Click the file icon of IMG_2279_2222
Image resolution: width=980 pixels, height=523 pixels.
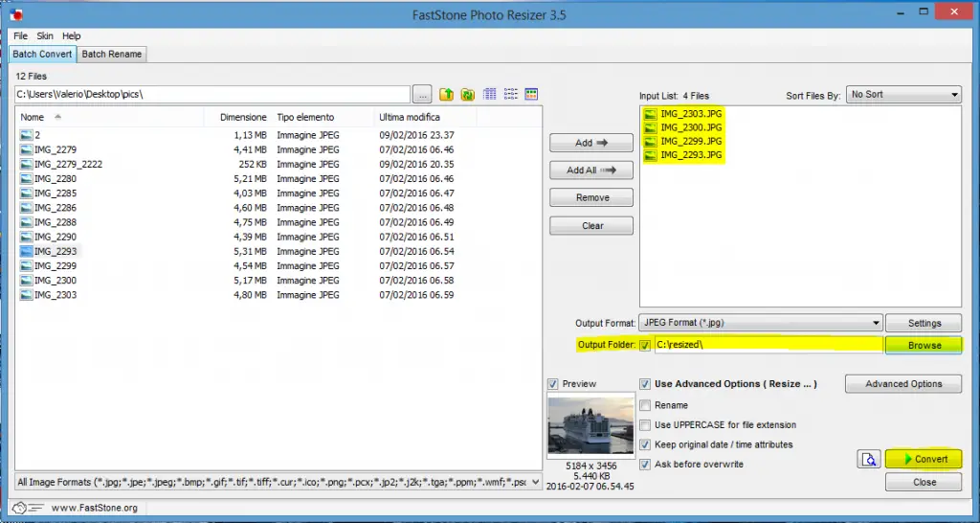[26, 165]
